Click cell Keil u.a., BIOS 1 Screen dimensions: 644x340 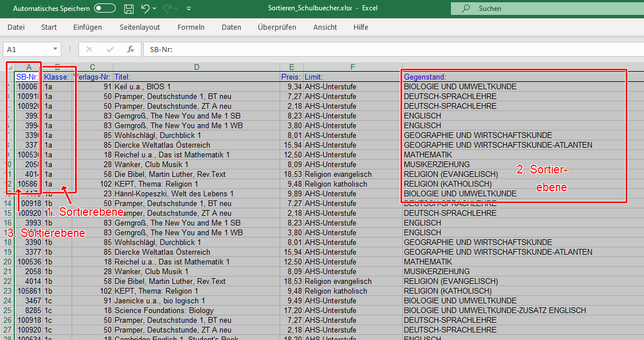197,86
